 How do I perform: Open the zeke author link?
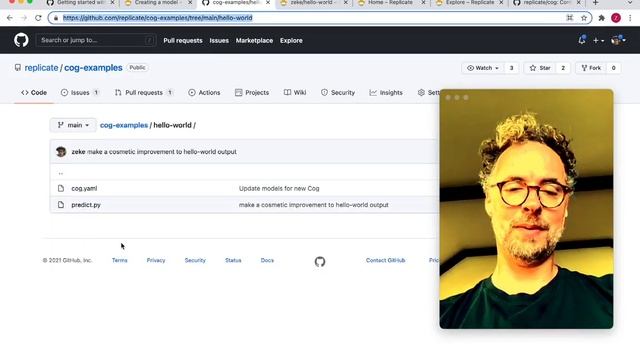pyautogui.click(x=78, y=152)
